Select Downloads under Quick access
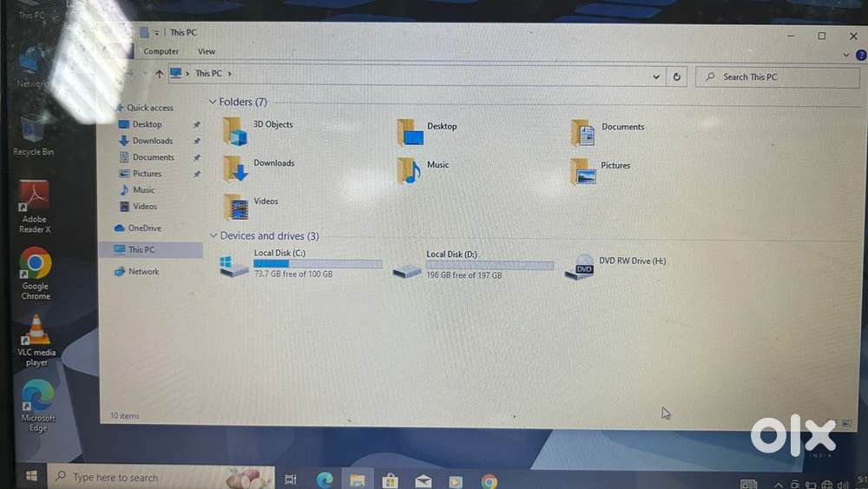 [152, 141]
